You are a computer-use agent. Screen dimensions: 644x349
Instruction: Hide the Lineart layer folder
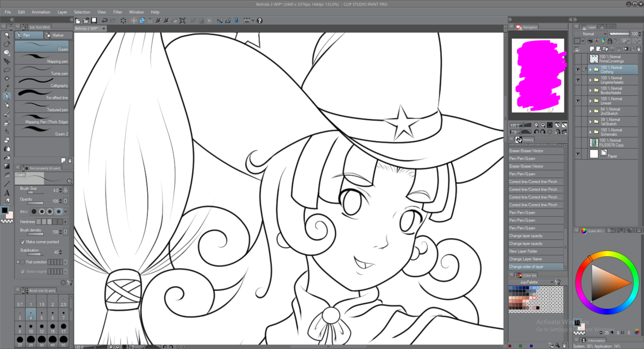click(x=578, y=101)
